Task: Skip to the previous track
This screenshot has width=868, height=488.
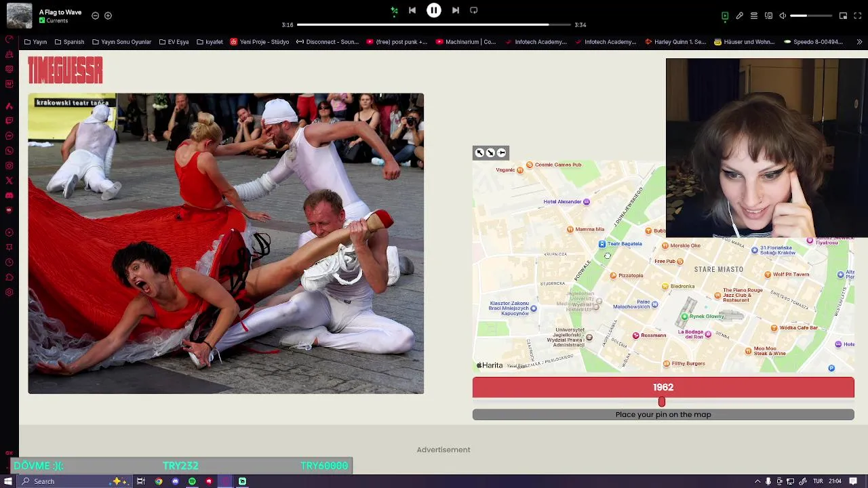Action: click(x=412, y=10)
